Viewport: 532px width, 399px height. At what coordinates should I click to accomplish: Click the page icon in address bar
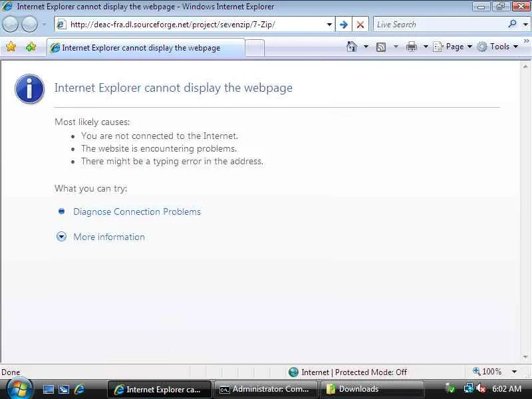coord(61,25)
